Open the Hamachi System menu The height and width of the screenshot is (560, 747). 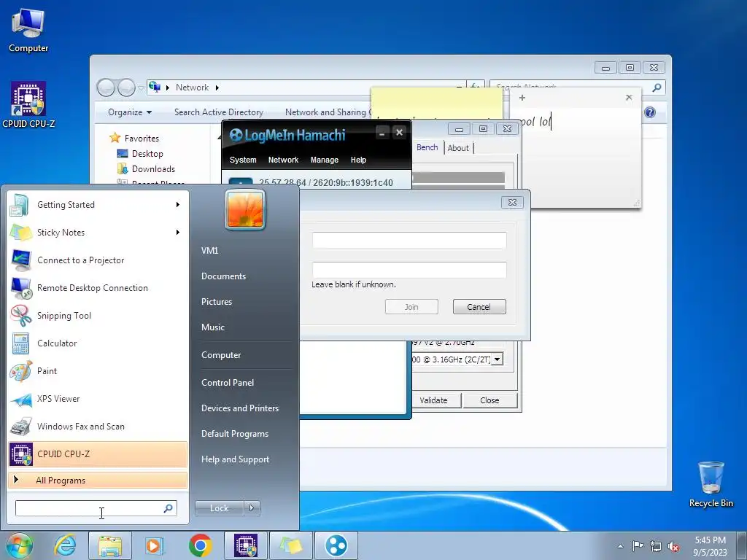pyautogui.click(x=243, y=160)
